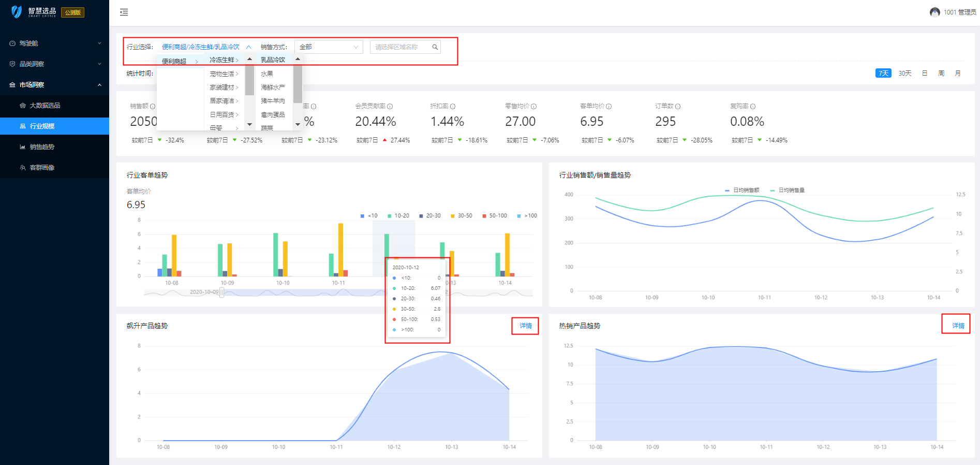
Task: Select 宠物生活 in the cascader list
Action: point(222,74)
